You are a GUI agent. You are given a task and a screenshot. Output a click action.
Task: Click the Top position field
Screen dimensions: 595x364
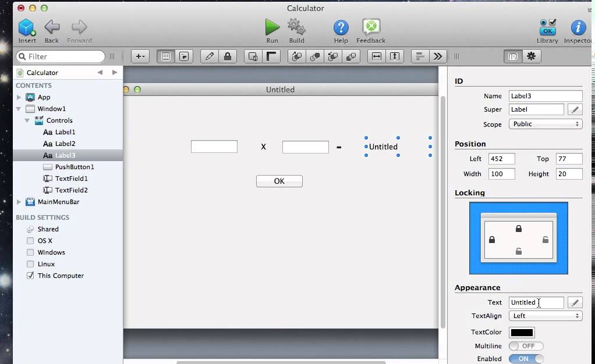point(569,159)
